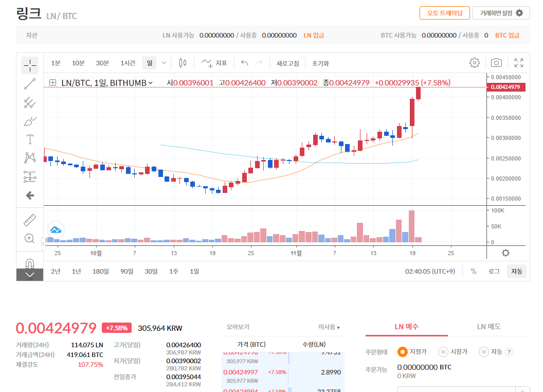543x392 pixels.
Task: Select the zoom in magnifier tool
Action: click(x=30, y=239)
